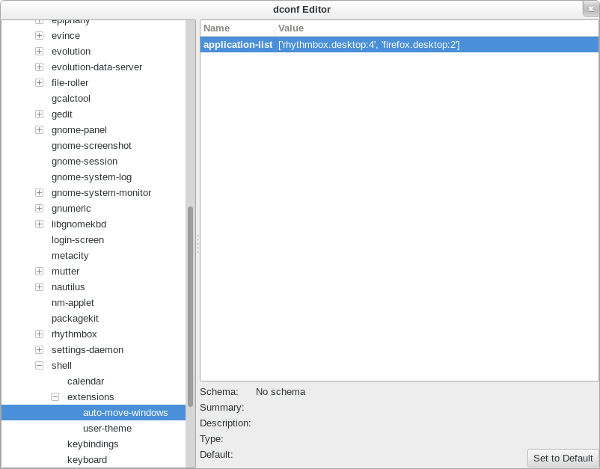Select the gnumeric folder
This screenshot has width=600, height=469.
tap(71, 208)
